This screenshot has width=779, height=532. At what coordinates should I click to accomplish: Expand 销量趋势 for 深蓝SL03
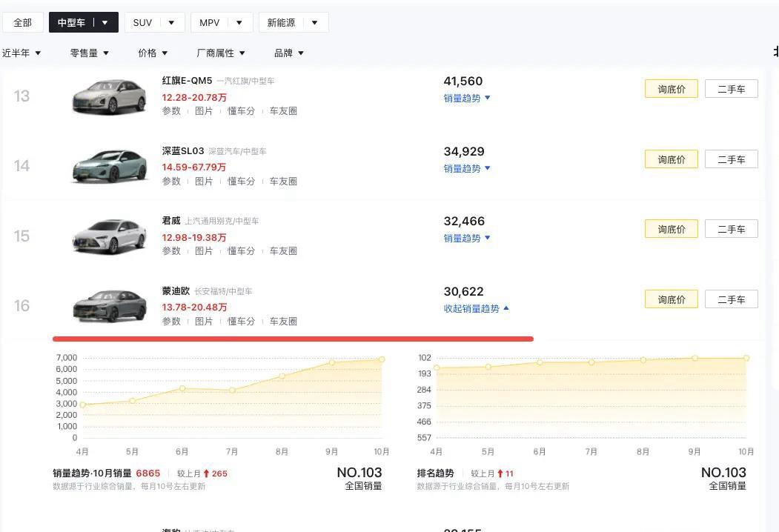467,168
